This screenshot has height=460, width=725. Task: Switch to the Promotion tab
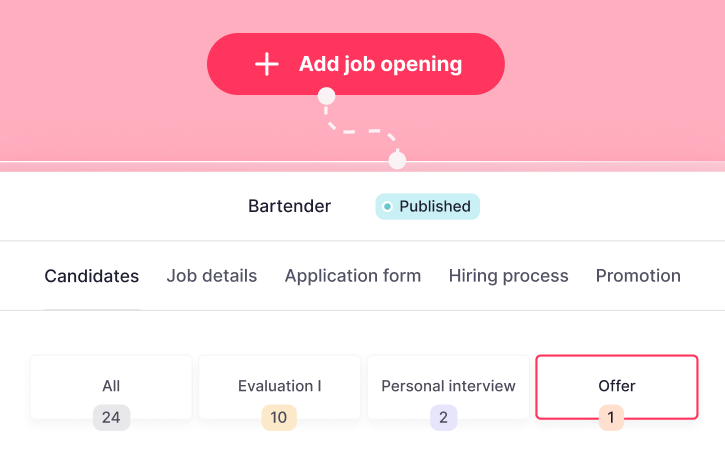click(638, 276)
